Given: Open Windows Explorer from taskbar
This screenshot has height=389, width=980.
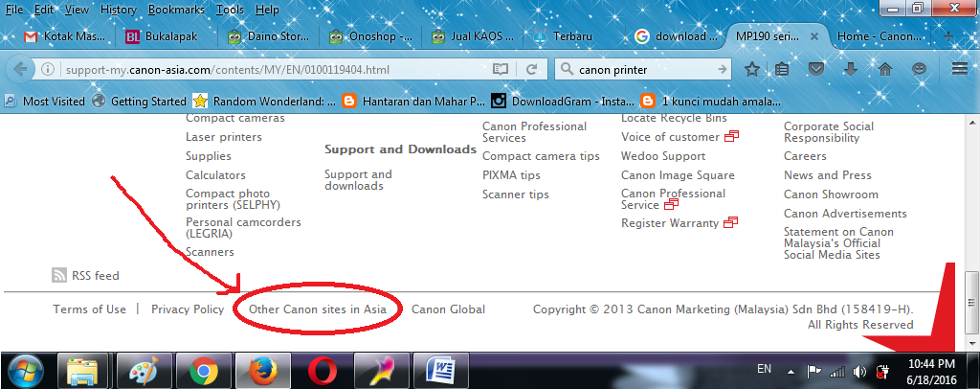Looking at the screenshot, I should tap(82, 372).
